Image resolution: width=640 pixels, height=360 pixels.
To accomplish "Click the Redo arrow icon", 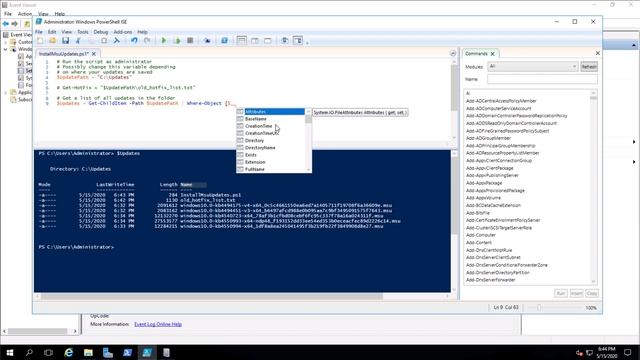I will coord(147,40).
